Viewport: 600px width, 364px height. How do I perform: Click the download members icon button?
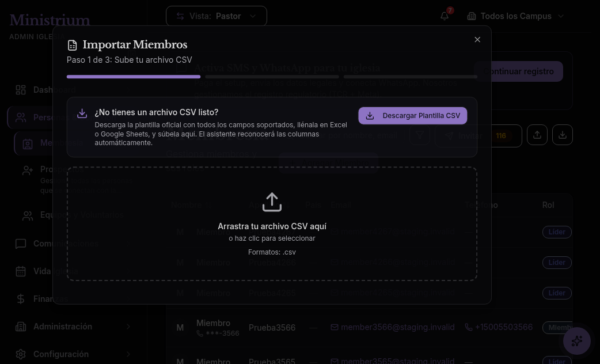[x=563, y=135]
